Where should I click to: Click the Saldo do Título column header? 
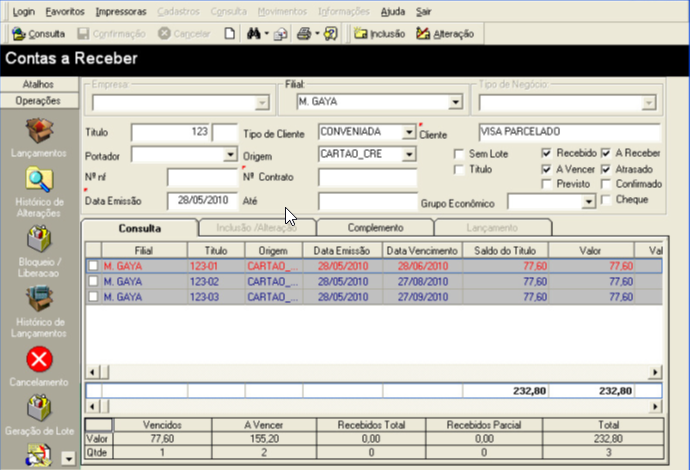coord(505,250)
